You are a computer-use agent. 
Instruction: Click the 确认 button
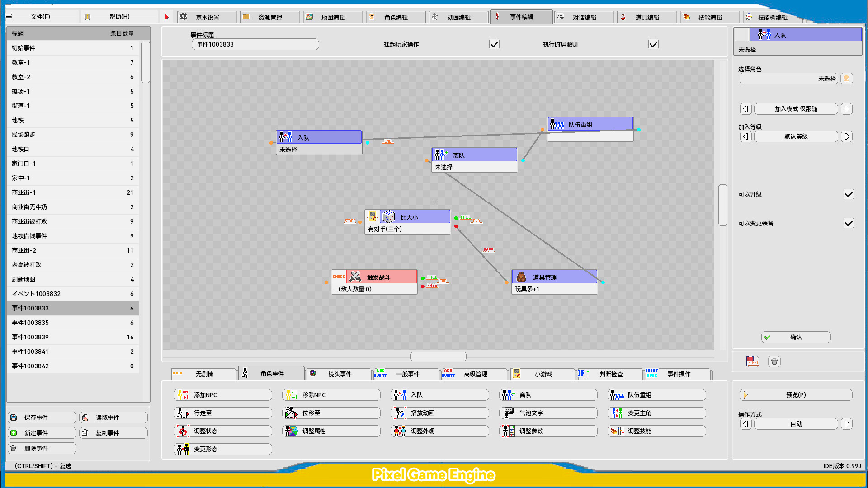(x=796, y=337)
